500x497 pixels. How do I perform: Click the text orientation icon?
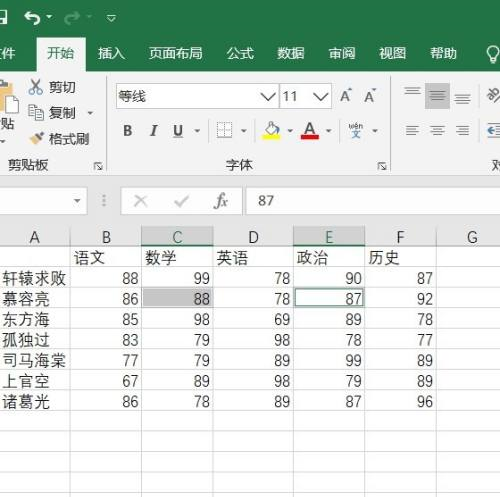point(493,95)
